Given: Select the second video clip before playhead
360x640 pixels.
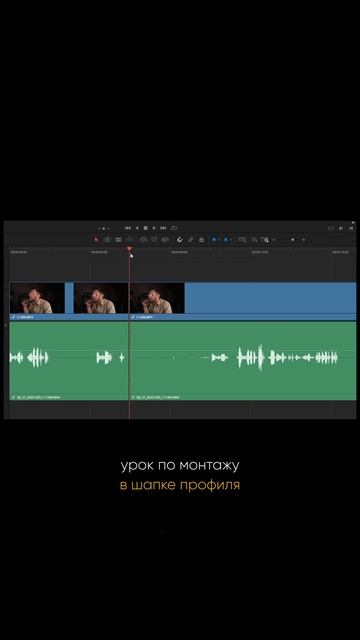Looking at the screenshot, I should tap(101, 298).
